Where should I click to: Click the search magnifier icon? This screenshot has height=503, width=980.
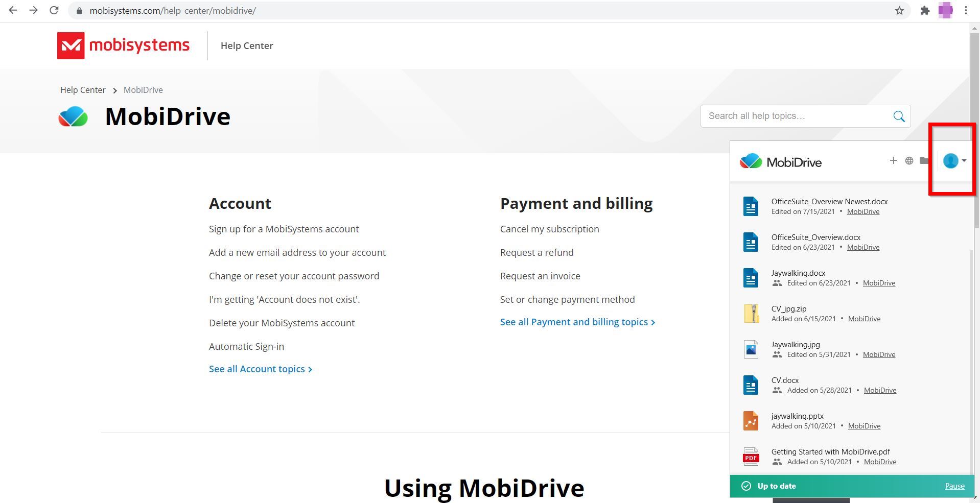899,116
